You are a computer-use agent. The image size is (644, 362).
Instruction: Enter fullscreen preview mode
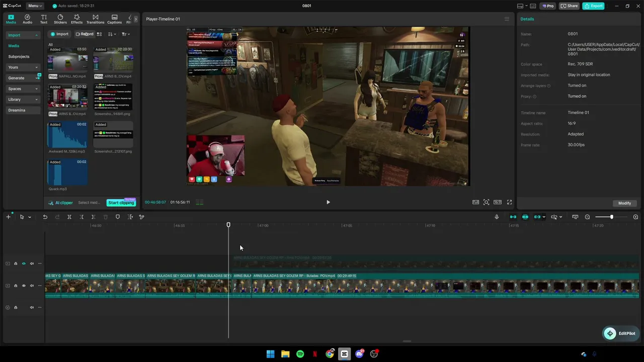pos(509,202)
